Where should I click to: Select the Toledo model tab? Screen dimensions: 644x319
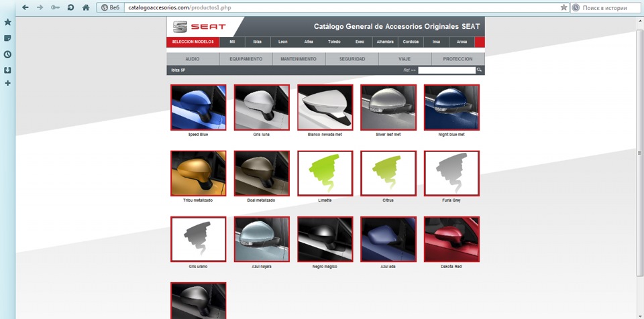[334, 42]
